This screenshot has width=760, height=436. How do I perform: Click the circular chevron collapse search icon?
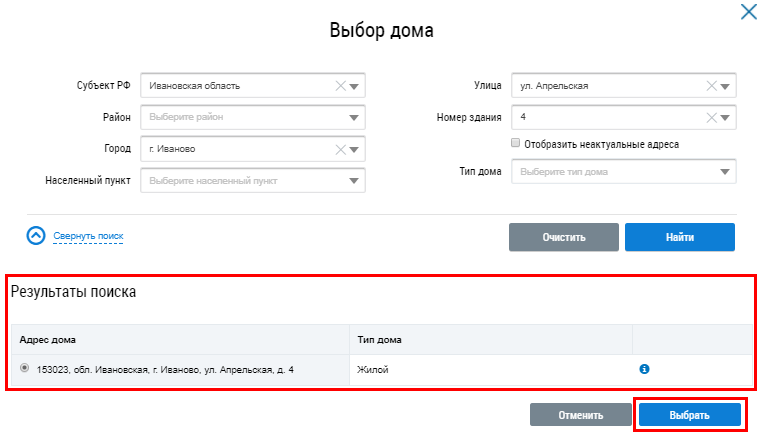click(36, 236)
